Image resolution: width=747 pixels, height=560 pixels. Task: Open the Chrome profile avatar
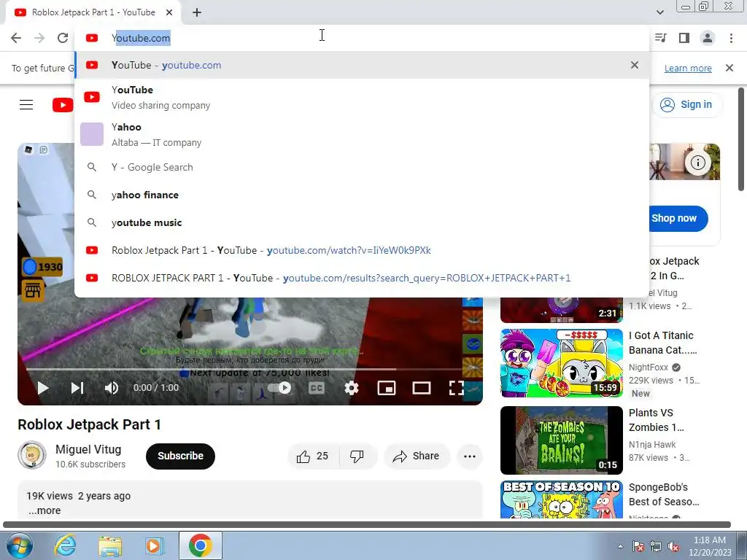[x=708, y=38]
